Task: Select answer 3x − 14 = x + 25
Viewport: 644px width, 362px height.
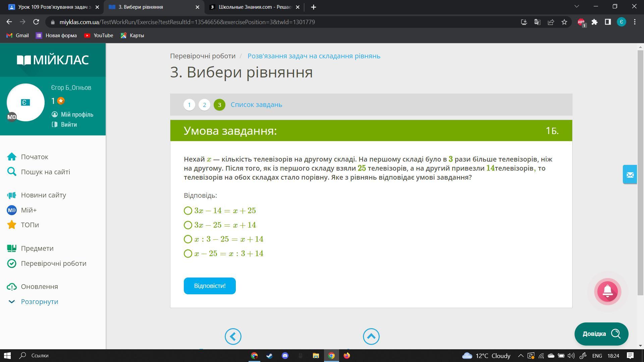Action: (x=188, y=210)
